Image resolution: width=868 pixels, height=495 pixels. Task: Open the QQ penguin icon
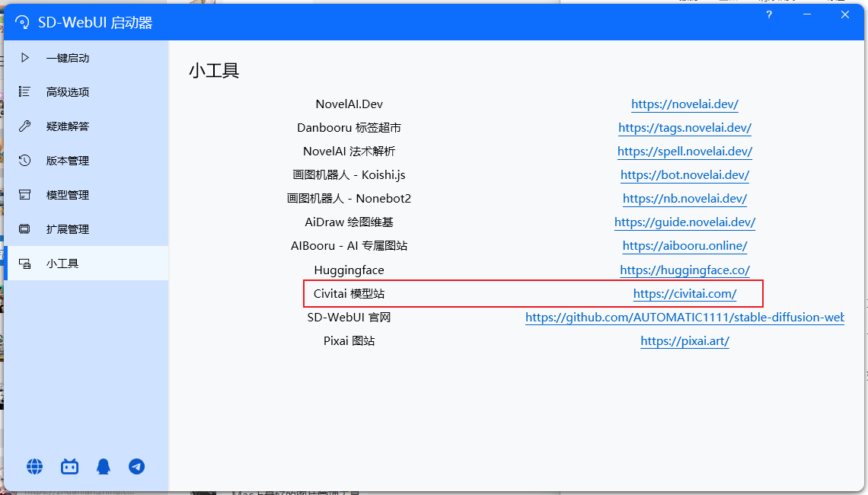[x=104, y=467]
